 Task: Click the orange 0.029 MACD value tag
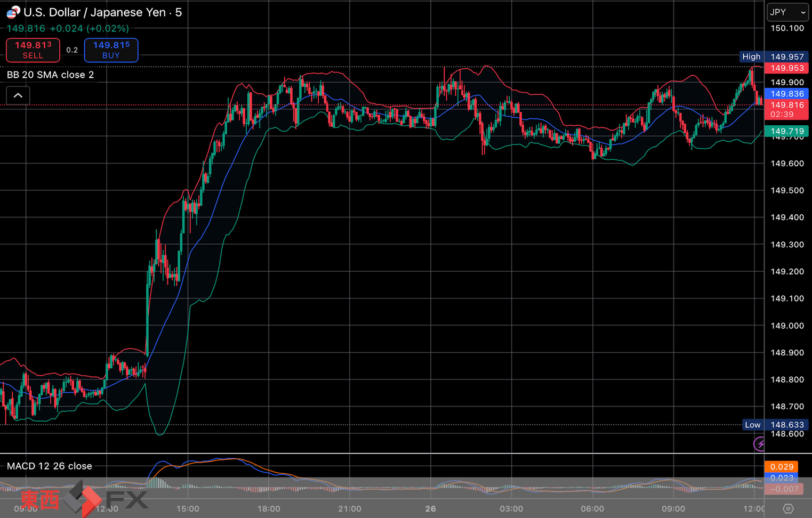[781, 467]
